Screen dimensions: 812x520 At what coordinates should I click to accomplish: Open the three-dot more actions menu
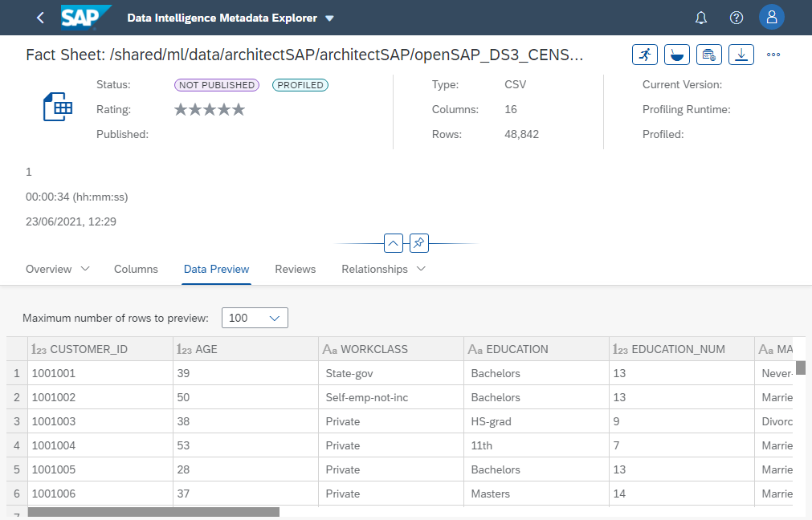pos(773,55)
